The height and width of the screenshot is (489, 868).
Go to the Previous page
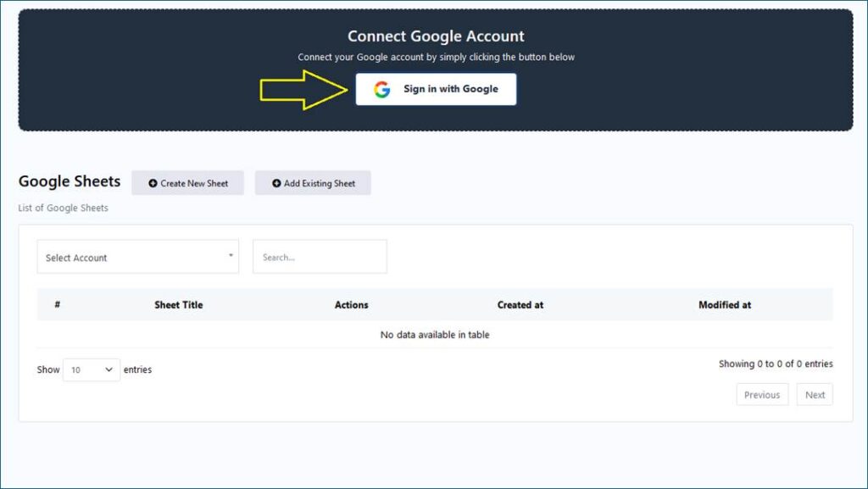pyautogui.click(x=761, y=395)
